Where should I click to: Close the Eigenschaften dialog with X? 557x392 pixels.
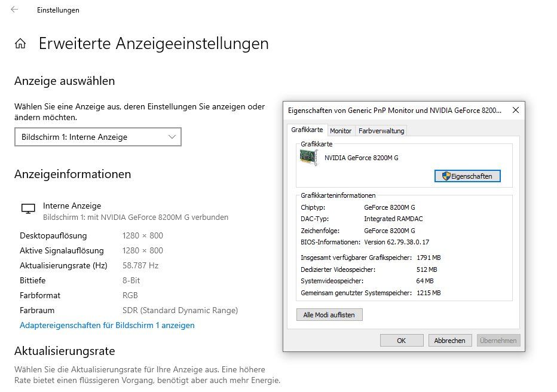click(515, 110)
